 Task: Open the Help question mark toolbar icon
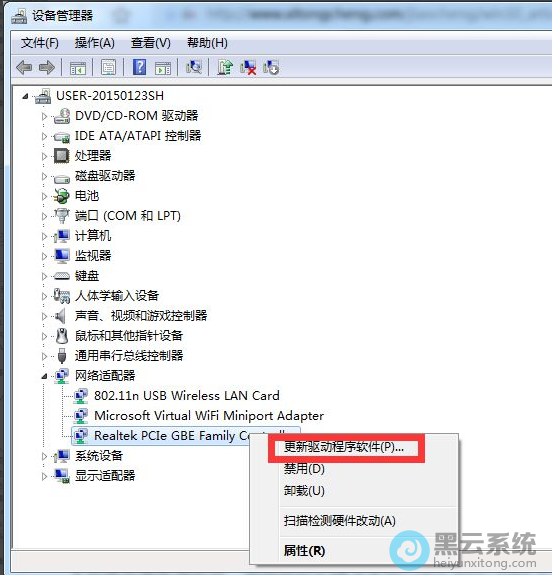point(139,67)
